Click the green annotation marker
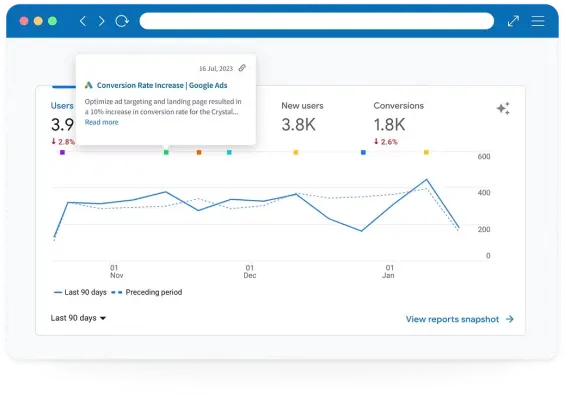This screenshot has height=400, width=565. click(166, 152)
